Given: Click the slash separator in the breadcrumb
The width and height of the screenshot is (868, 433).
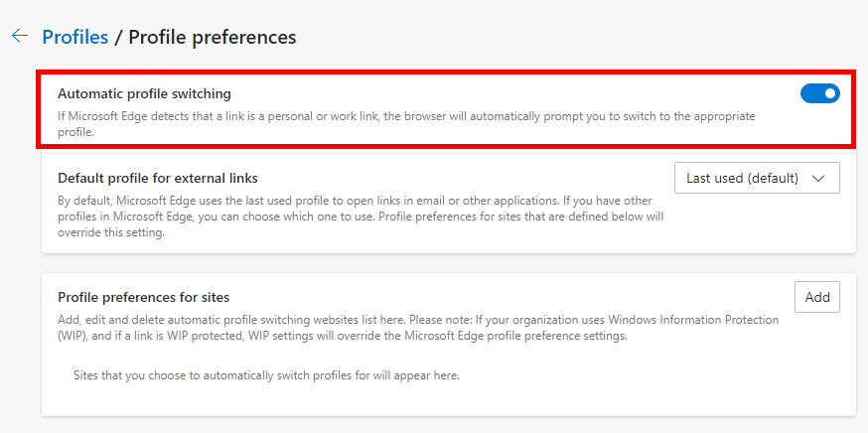Looking at the screenshot, I should 118,37.
